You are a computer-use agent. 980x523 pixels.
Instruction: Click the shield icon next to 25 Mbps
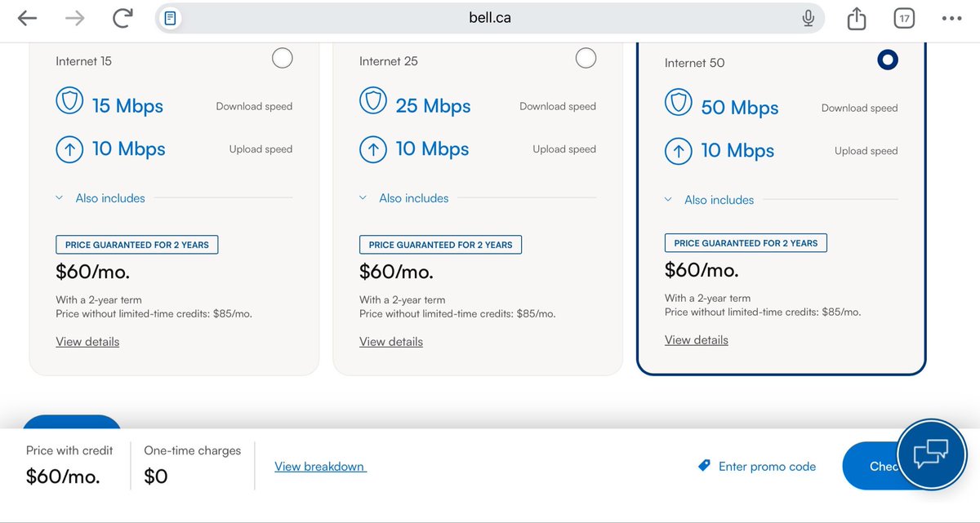373,102
